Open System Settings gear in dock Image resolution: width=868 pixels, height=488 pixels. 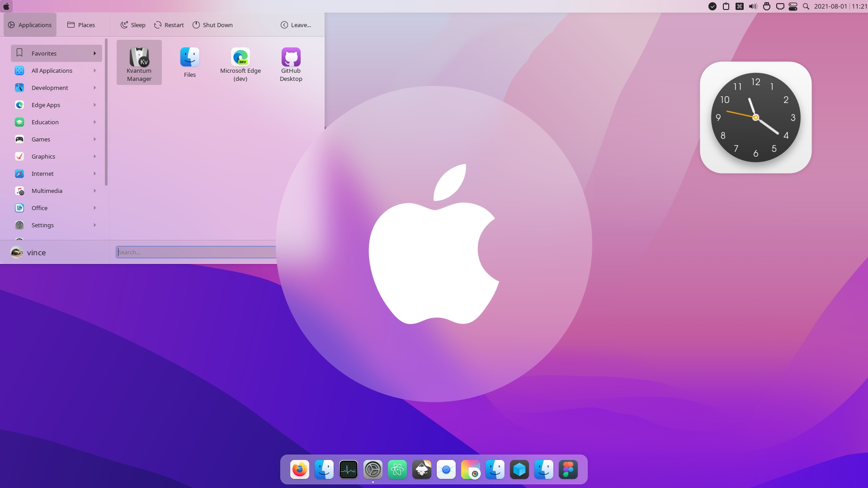point(373,470)
